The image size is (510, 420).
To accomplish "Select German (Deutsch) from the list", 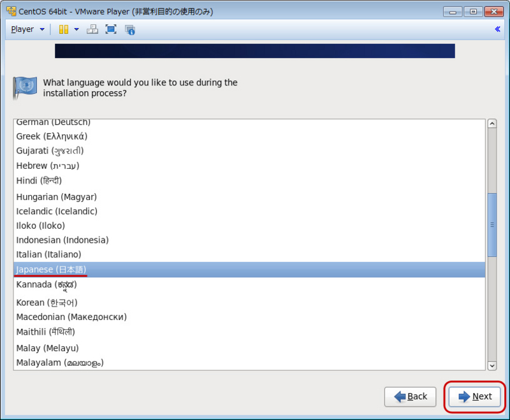I will [x=249, y=123].
